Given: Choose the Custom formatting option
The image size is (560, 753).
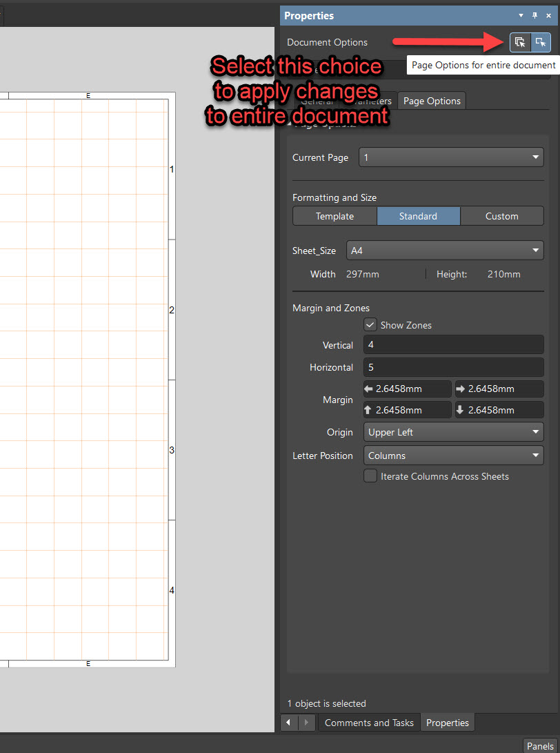Looking at the screenshot, I should point(502,216).
